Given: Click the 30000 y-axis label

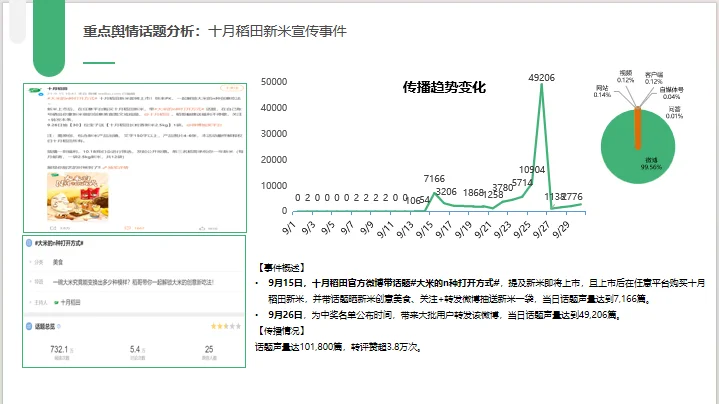Looking at the screenshot, I should coord(274,133).
